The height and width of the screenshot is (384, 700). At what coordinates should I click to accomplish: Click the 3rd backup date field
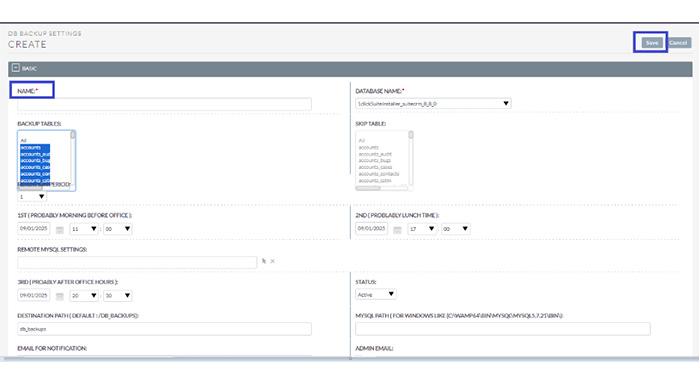pos(33,295)
